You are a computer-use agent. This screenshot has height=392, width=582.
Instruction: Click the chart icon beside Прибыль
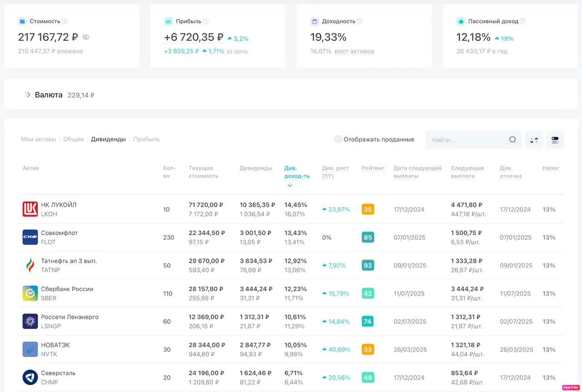coord(168,21)
